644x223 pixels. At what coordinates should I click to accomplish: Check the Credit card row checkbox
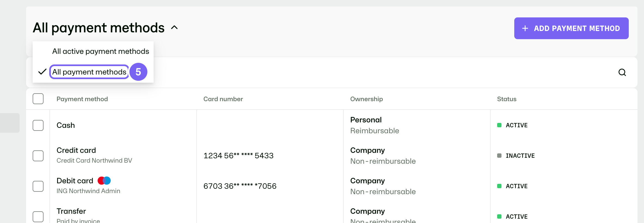coord(38,156)
